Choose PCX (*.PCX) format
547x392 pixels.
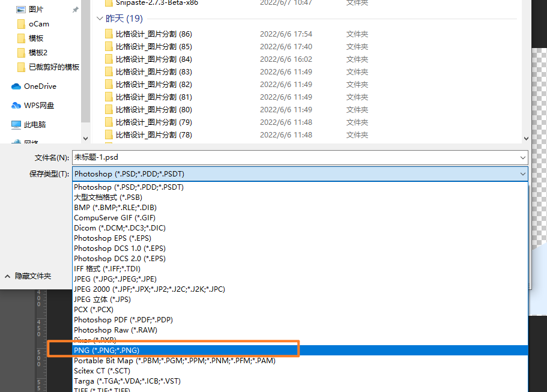[x=300, y=310]
